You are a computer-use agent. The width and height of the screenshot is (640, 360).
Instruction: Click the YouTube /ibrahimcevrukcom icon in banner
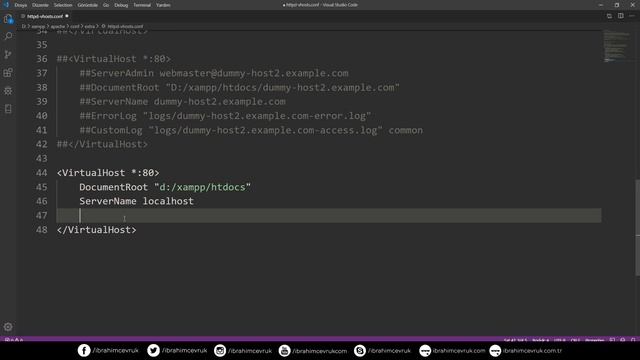(x=284, y=351)
